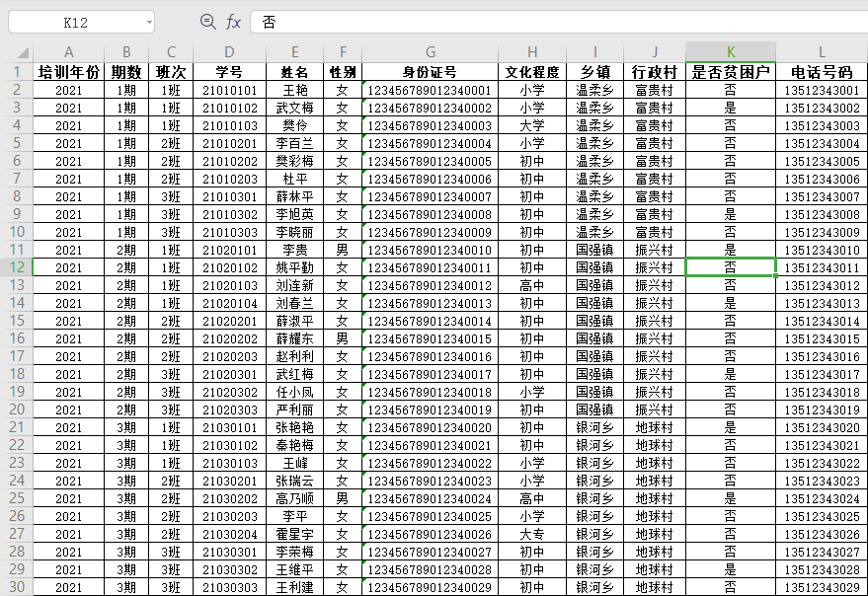Click the 是否贫困户 header cell

coord(730,72)
